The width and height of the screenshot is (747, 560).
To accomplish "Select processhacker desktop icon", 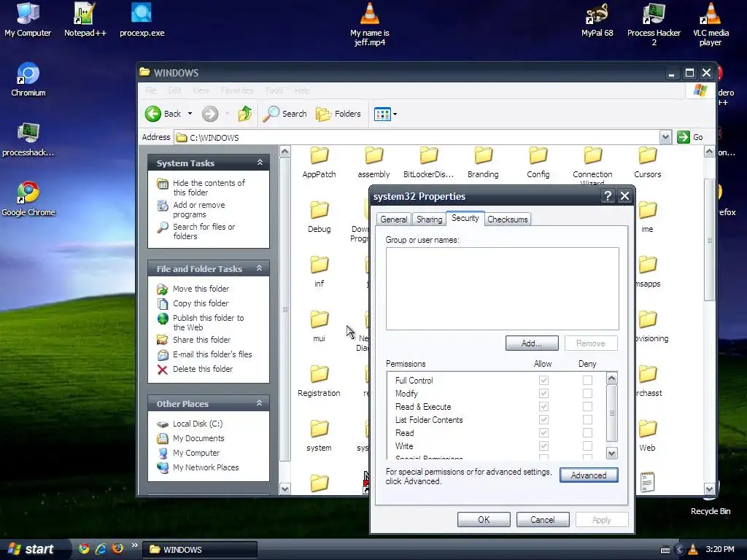I will (x=28, y=139).
